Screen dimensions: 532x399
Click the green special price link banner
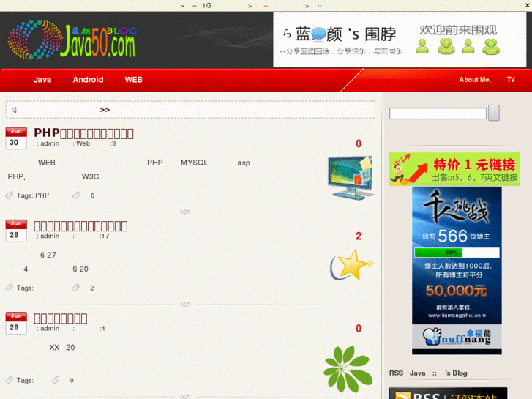454,169
